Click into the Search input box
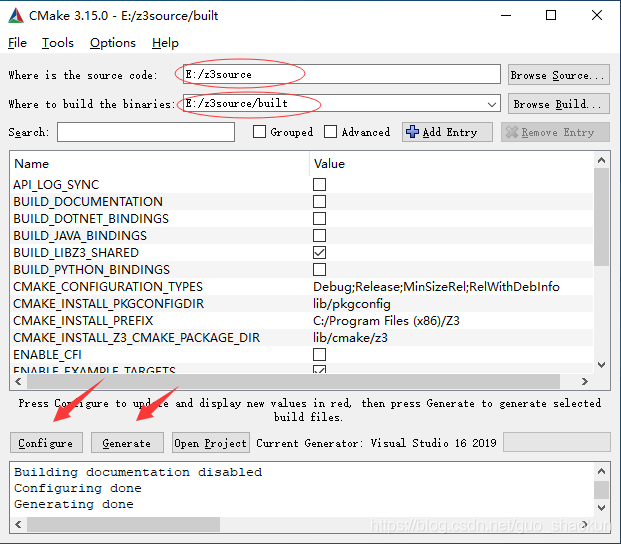The height and width of the screenshot is (544, 621). coord(146,132)
